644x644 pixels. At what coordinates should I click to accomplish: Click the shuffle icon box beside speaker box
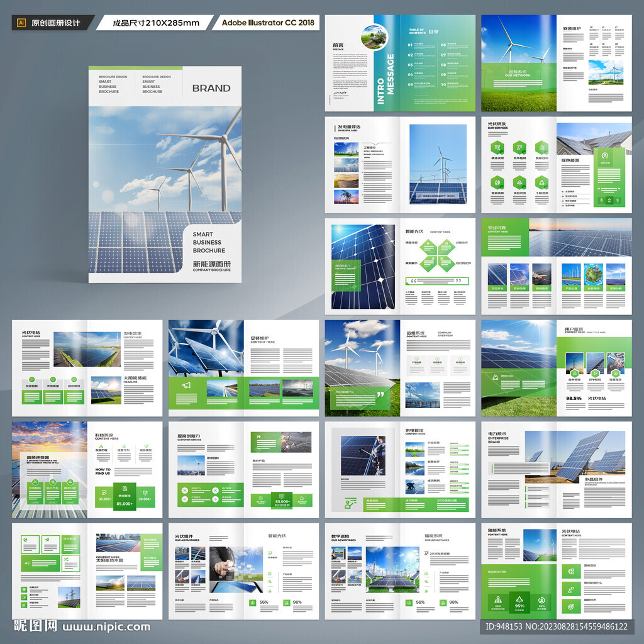click(70, 563)
